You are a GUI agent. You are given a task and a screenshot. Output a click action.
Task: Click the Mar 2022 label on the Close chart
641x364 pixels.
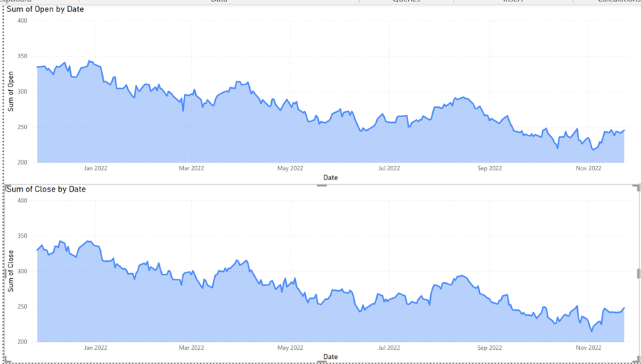coord(191,348)
